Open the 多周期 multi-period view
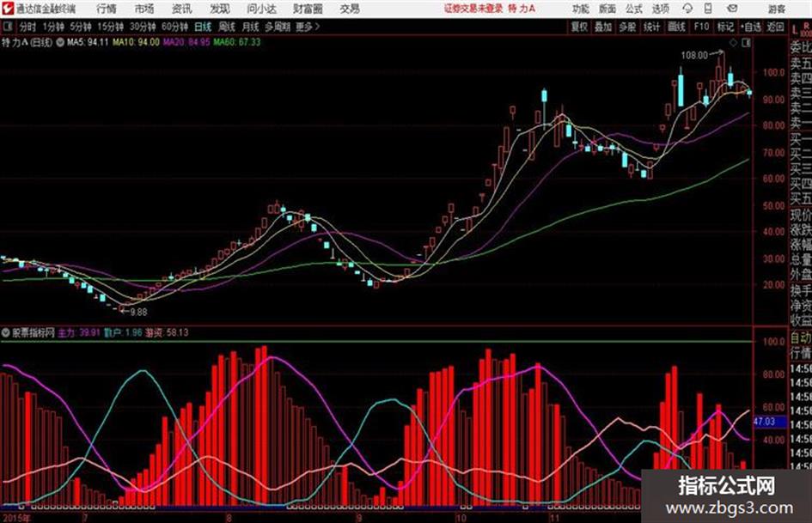This screenshot has width=812, height=523. point(278,27)
